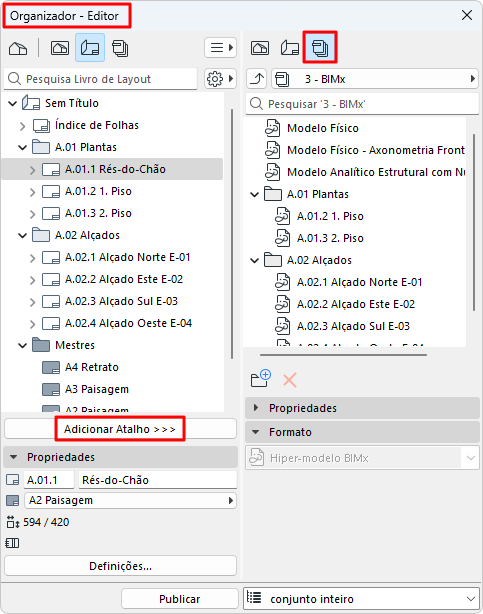Viewport: 483px width, 614px height.
Task: Click the Mestres folder icon
Action: [41, 345]
